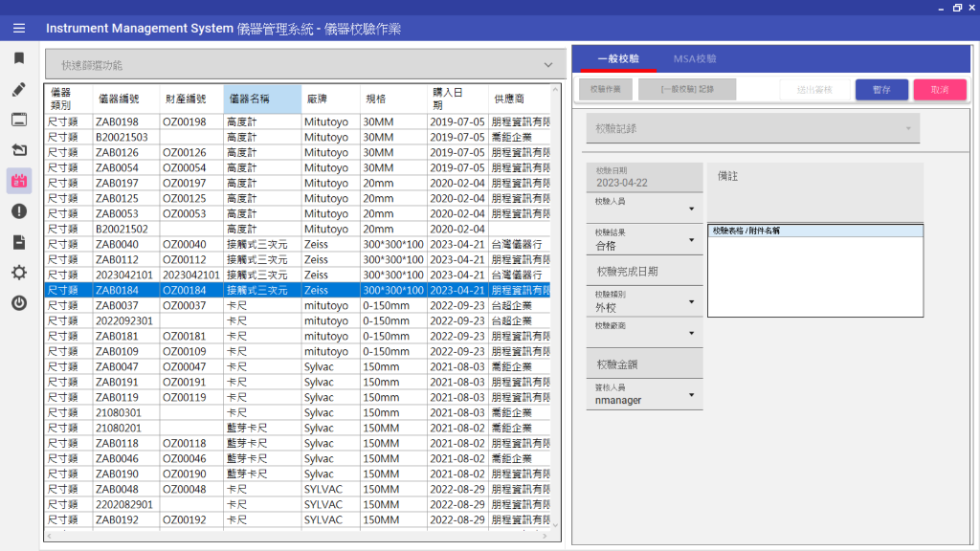Image resolution: width=980 pixels, height=551 pixels.
Task: Click the pink 取消 cancel button
Action: [x=941, y=88]
